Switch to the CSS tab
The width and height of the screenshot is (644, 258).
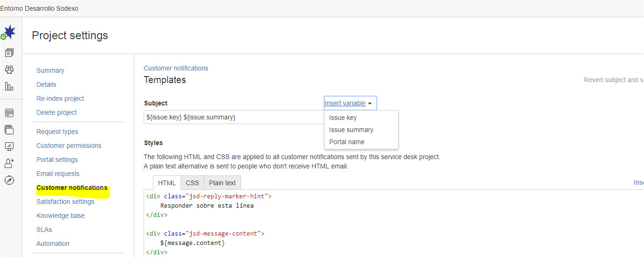click(192, 183)
